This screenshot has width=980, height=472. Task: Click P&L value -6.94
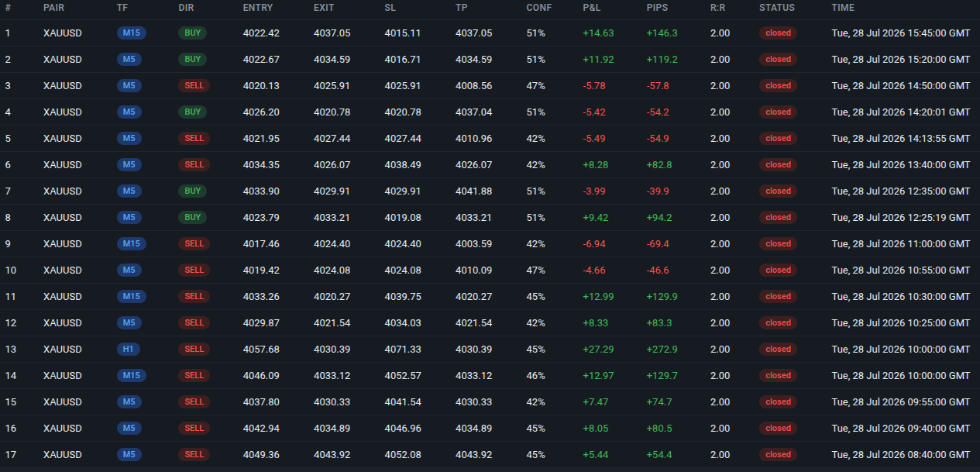coord(595,244)
